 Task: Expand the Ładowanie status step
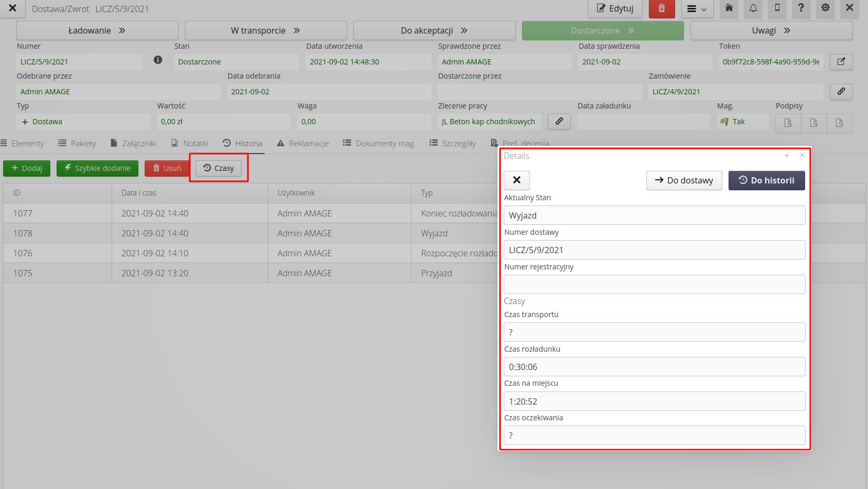(97, 30)
